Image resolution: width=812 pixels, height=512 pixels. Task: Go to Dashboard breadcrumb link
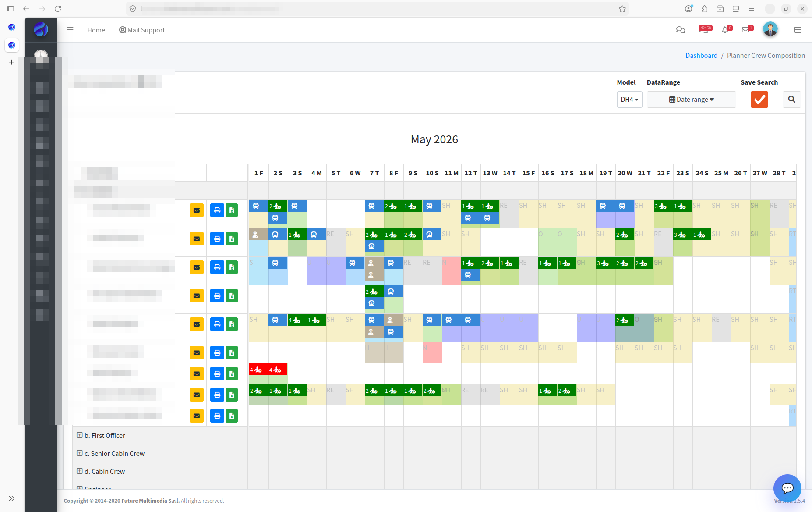(701, 55)
